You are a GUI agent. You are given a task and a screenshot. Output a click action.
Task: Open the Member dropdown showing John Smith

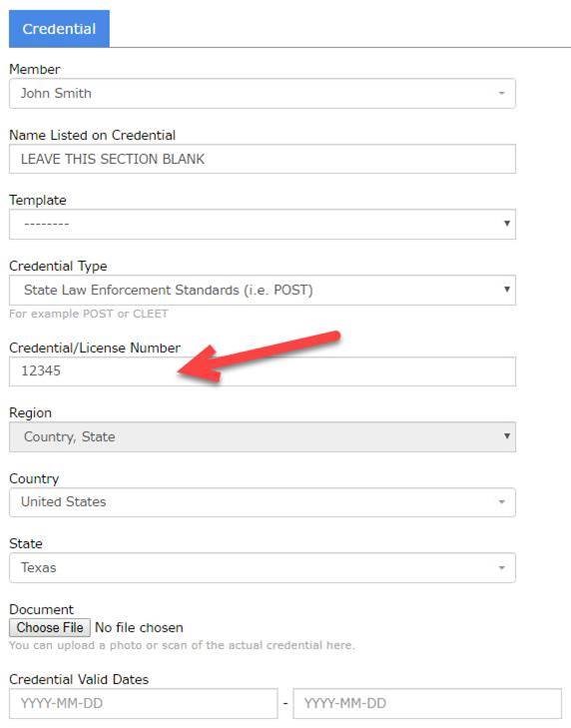pyautogui.click(x=263, y=93)
